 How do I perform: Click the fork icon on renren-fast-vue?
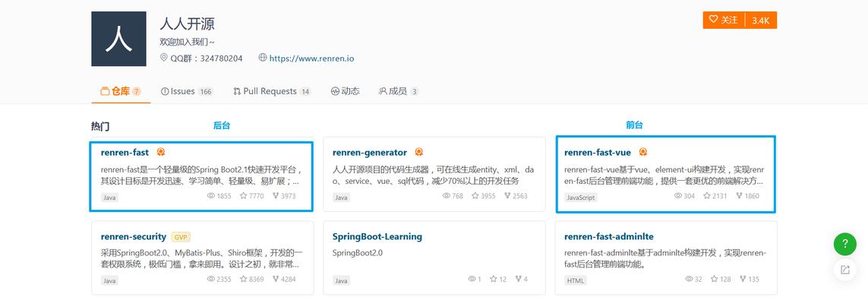point(739,195)
